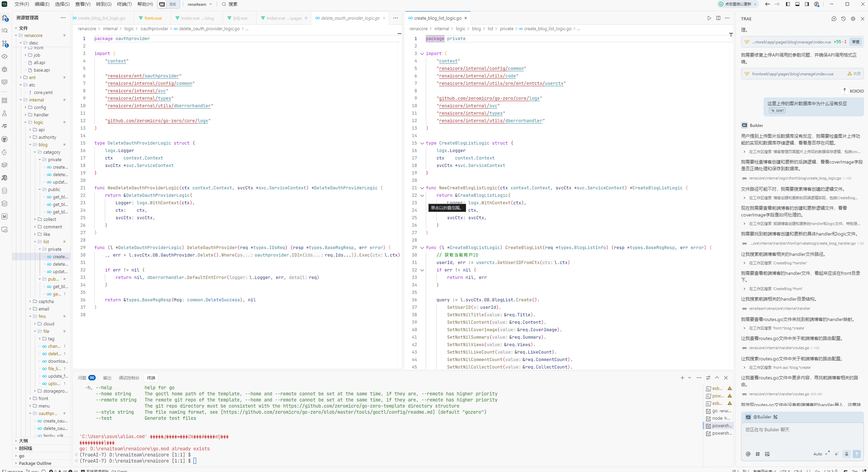Add a new terminal with plus icon

click(682, 378)
